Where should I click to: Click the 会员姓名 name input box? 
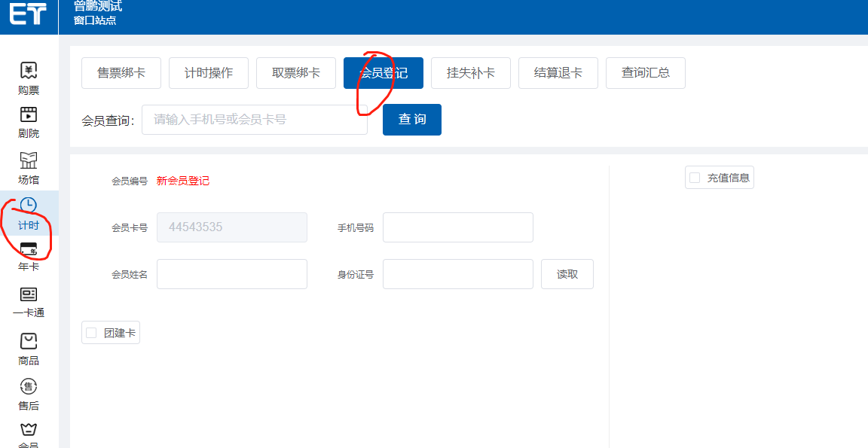click(231, 274)
